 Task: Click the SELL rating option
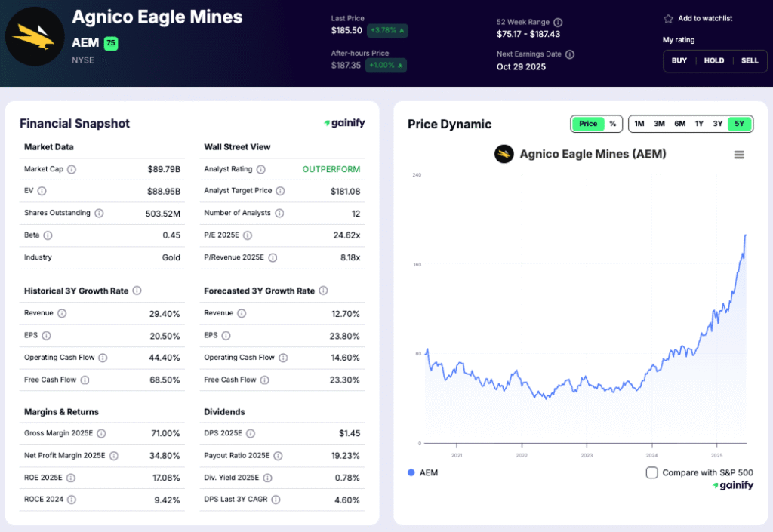pos(749,60)
